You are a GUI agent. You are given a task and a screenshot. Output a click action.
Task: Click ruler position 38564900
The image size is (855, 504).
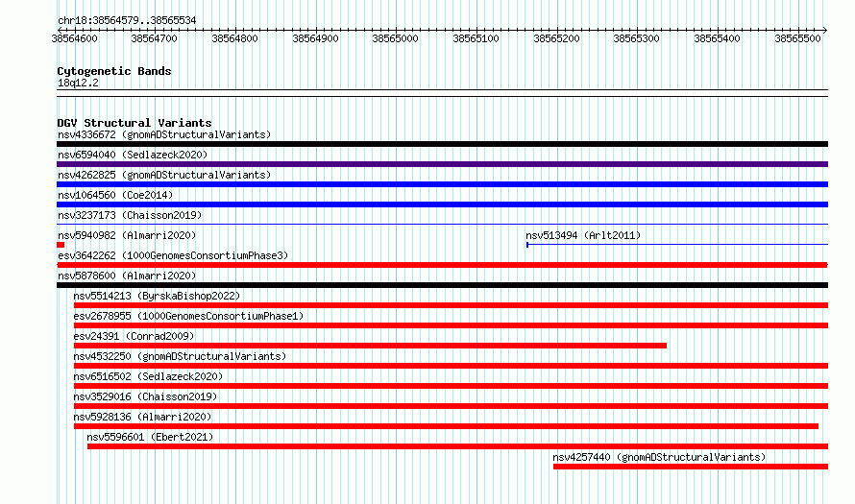pyautogui.click(x=316, y=38)
